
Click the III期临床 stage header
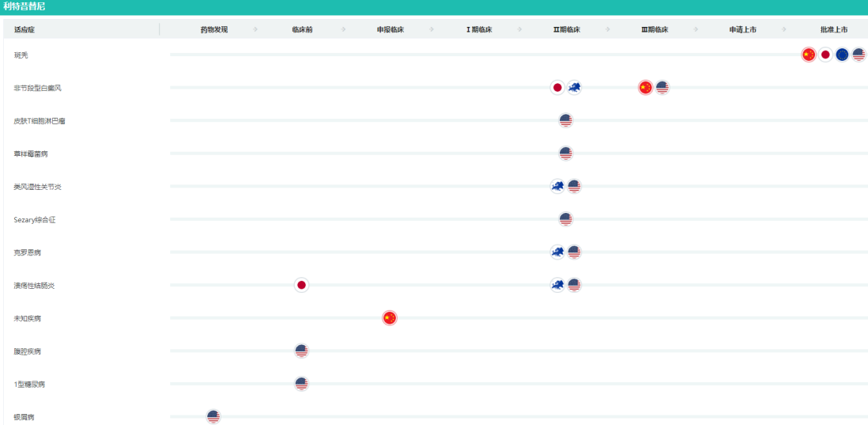click(x=655, y=30)
